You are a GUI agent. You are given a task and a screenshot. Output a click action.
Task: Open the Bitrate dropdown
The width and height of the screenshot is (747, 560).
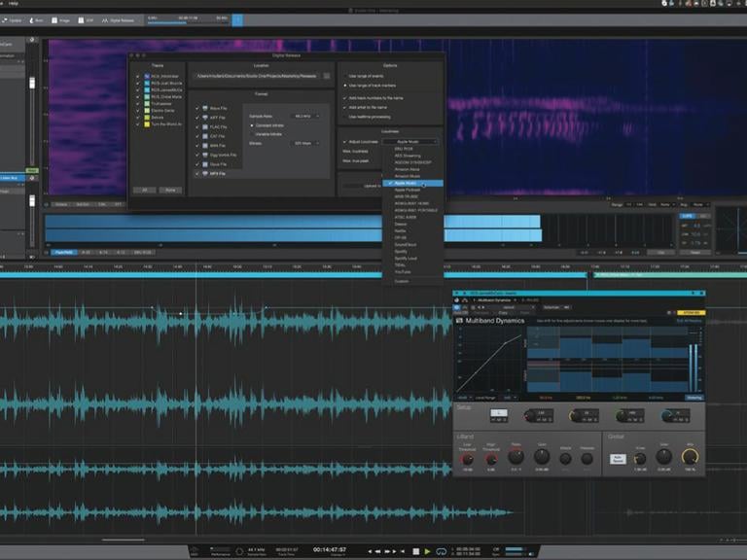305,143
